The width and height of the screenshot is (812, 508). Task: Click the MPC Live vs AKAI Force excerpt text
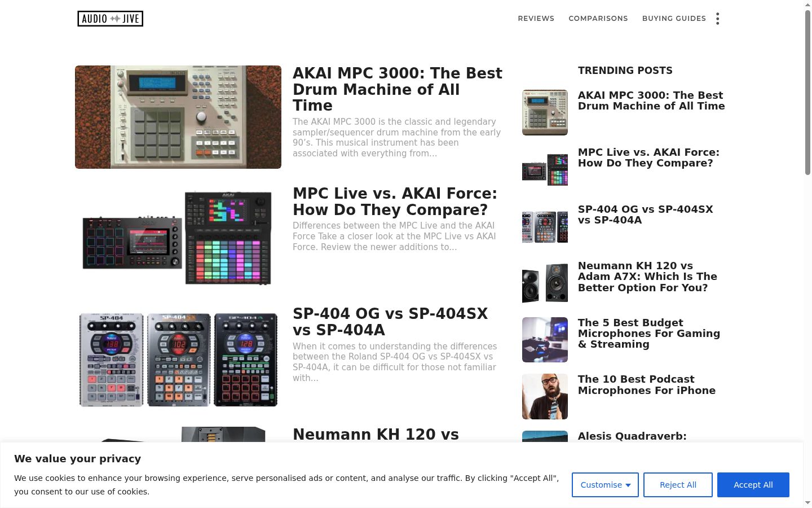point(394,236)
